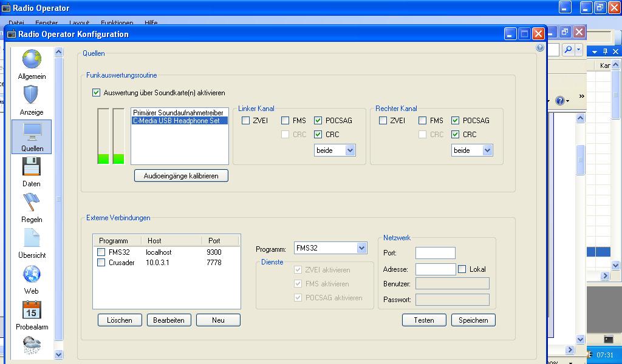This screenshot has height=364, width=622.
Task: Click the help question mark icon
Action: coord(540,48)
